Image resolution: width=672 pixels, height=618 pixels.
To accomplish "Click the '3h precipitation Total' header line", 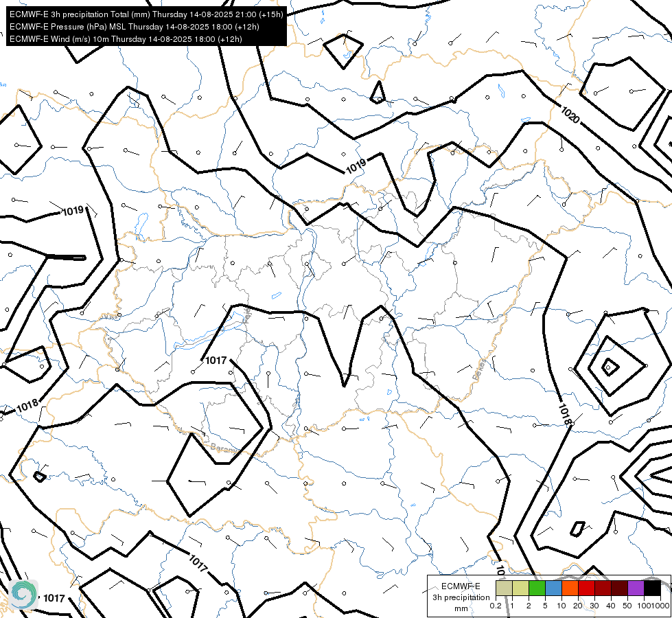I will click(x=146, y=14).
